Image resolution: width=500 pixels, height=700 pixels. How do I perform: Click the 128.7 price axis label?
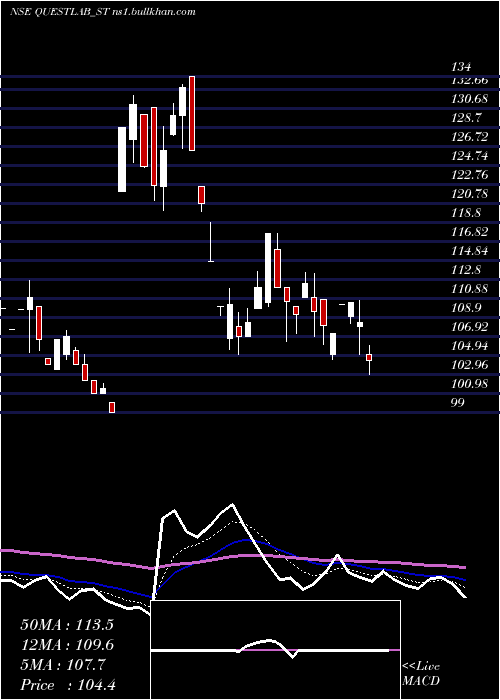click(x=467, y=118)
